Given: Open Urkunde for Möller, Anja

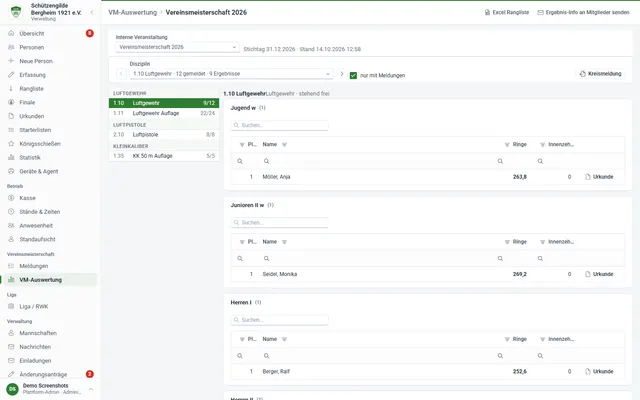Looking at the screenshot, I should click(599, 177).
